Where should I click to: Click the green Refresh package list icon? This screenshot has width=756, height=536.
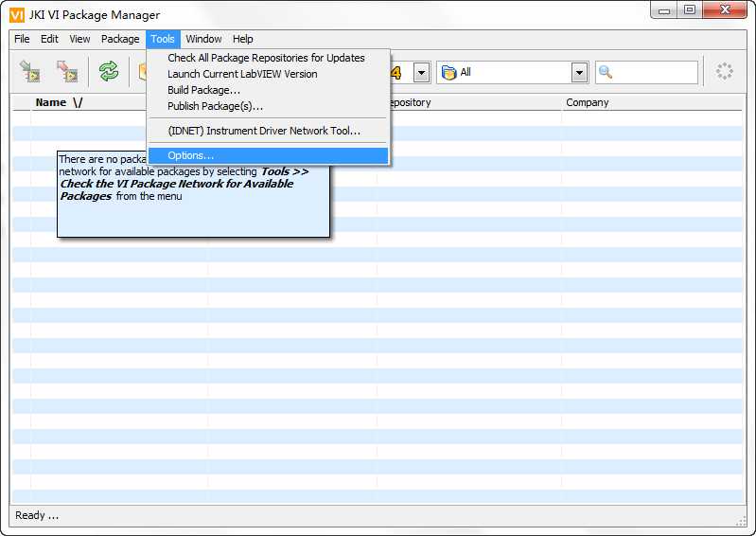(109, 71)
